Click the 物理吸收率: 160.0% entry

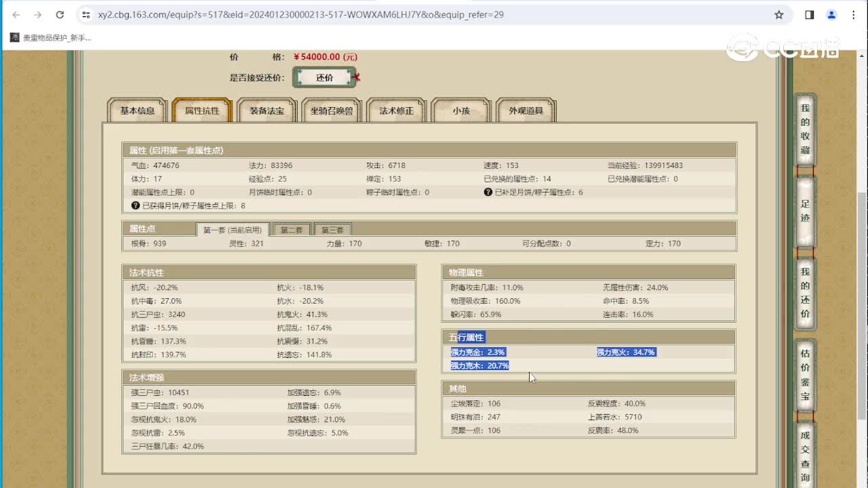[486, 301]
